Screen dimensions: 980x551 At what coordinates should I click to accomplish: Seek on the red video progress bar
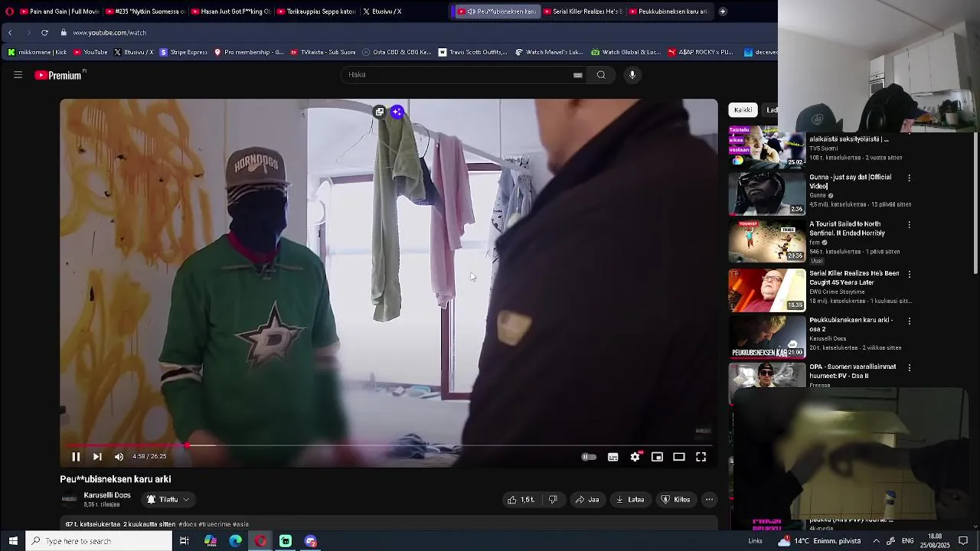(x=389, y=445)
